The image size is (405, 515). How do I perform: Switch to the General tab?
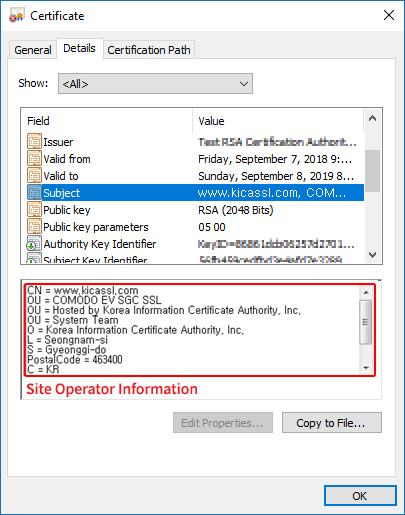click(33, 50)
